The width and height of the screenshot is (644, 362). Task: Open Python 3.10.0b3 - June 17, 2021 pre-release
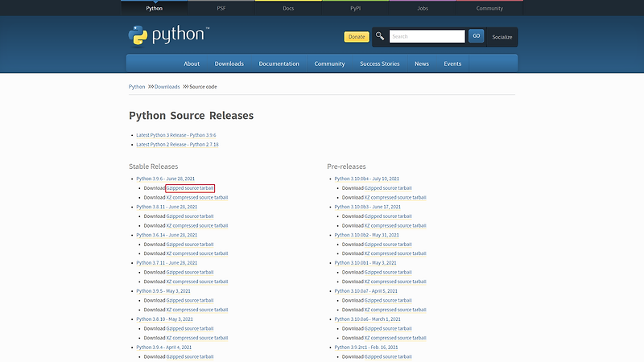[368, 207]
